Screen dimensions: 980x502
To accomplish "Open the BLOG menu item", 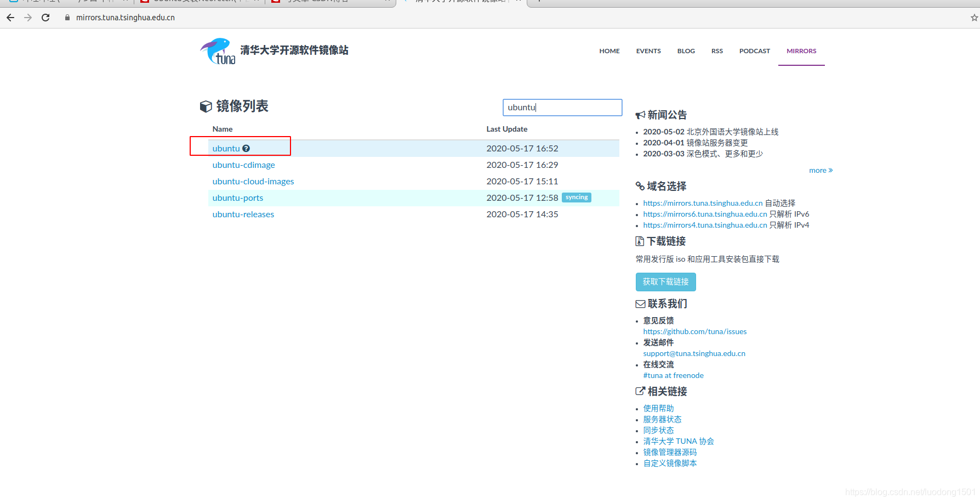I will coord(686,51).
